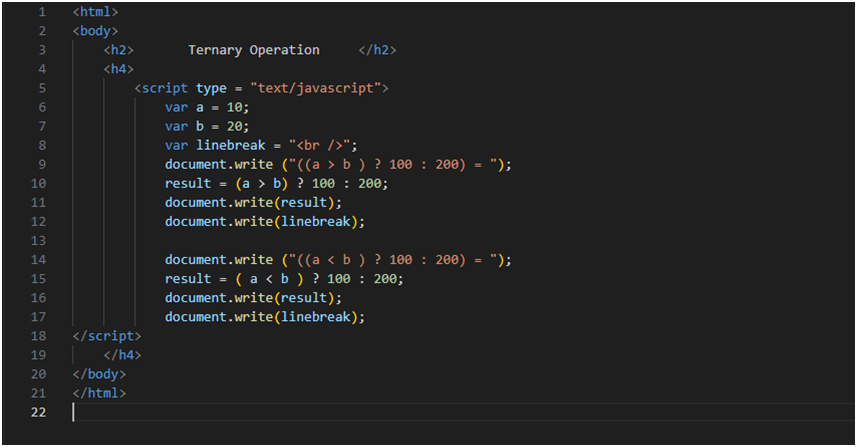Click the opening <html> tag
The height and width of the screenshot is (447, 857).
click(95, 12)
